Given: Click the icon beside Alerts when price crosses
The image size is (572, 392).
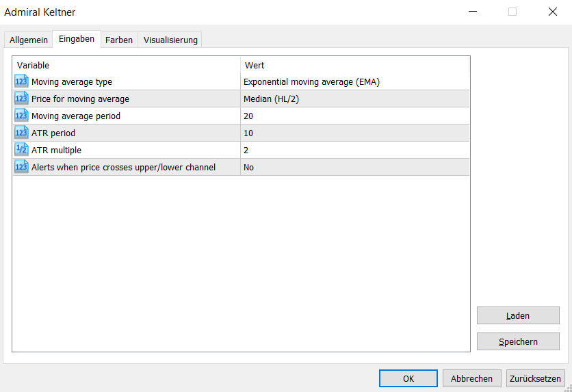Looking at the screenshot, I should (21, 167).
